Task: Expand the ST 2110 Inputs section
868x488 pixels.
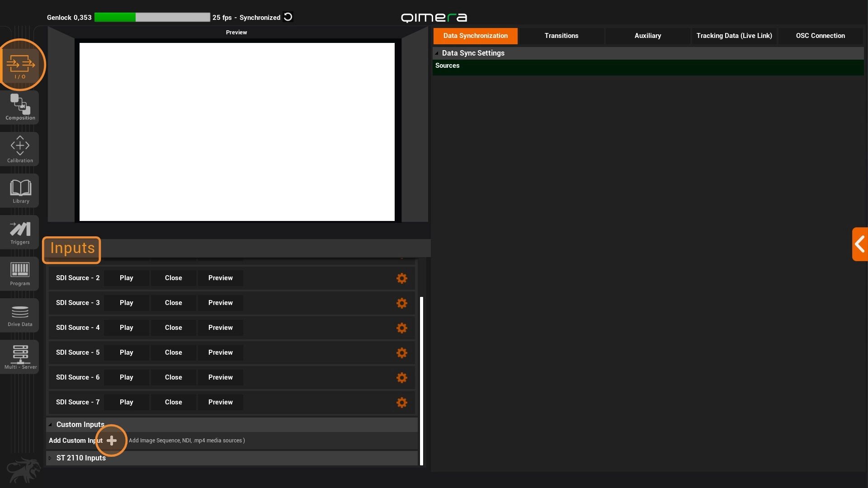Action: click(x=50, y=458)
